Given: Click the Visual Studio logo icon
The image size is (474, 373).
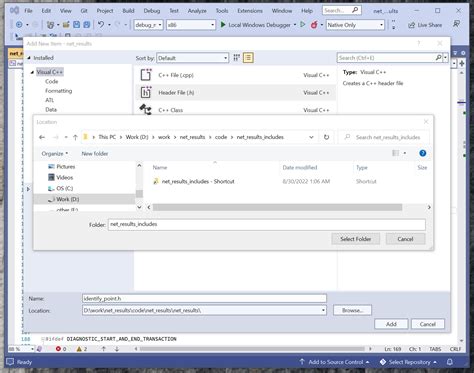Looking at the screenshot, I should tap(14, 10).
